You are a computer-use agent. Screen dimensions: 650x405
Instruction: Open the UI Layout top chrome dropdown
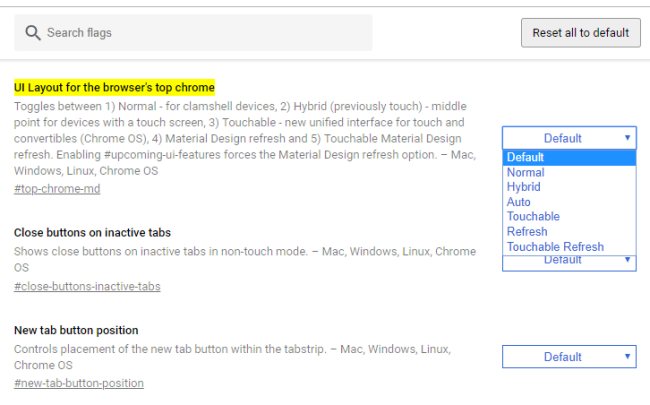coord(568,138)
